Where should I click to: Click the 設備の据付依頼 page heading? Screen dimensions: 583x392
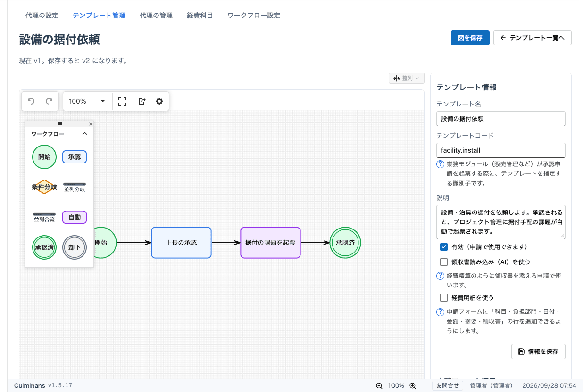pyautogui.click(x=59, y=39)
